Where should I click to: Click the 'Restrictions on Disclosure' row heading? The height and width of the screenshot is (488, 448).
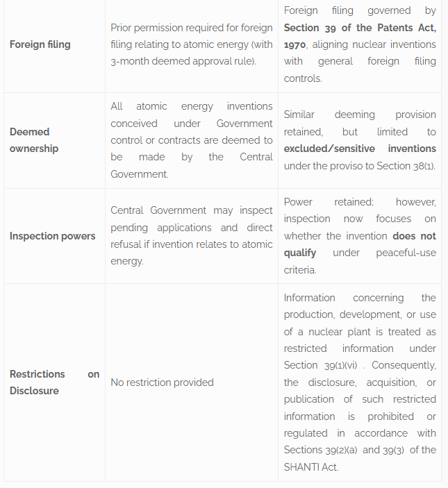[54, 382]
